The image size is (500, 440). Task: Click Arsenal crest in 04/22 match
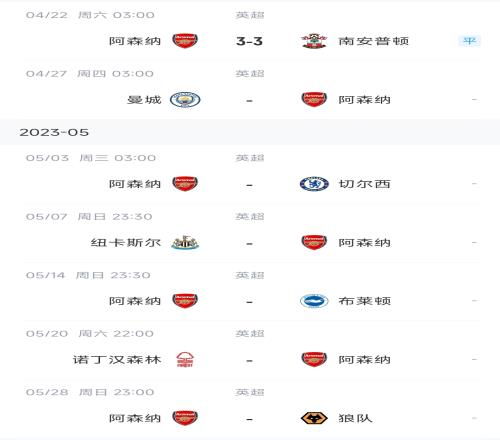click(x=185, y=41)
